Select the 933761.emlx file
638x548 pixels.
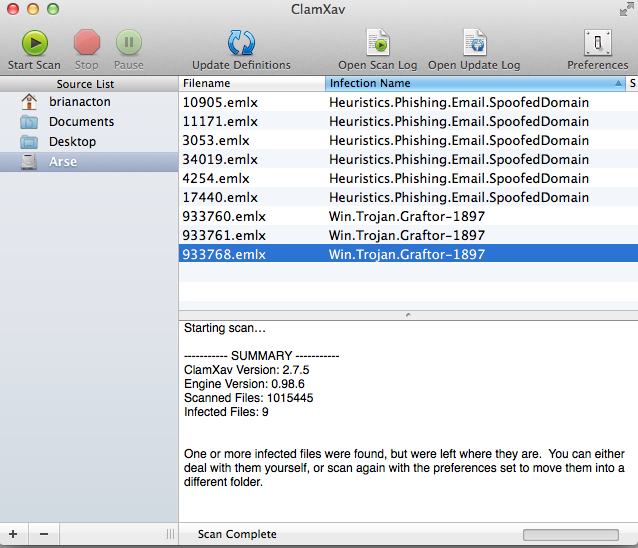click(x=224, y=236)
